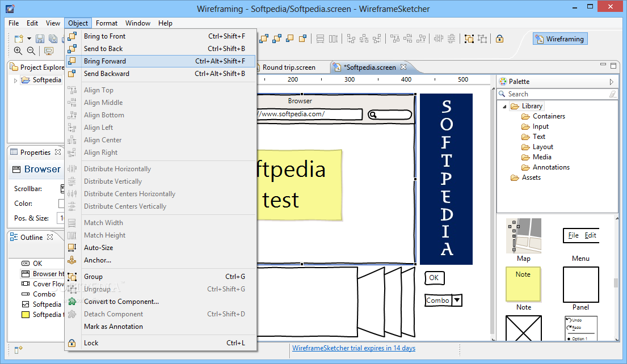Click the Save All toolbar icon
The height and width of the screenshot is (364, 627).
click(x=53, y=39)
